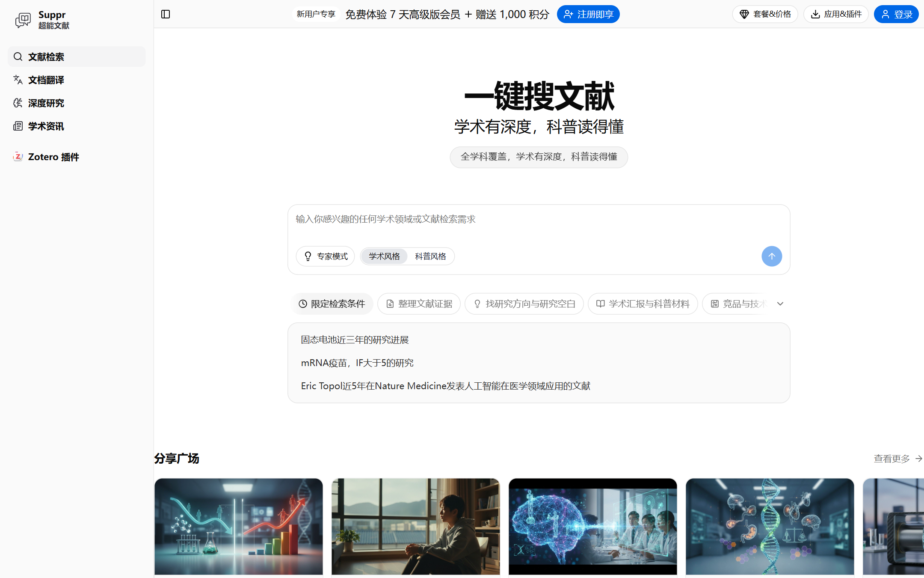The width and height of the screenshot is (924, 578).
Task: Toggle the sidebar collapse icon
Action: (166, 14)
